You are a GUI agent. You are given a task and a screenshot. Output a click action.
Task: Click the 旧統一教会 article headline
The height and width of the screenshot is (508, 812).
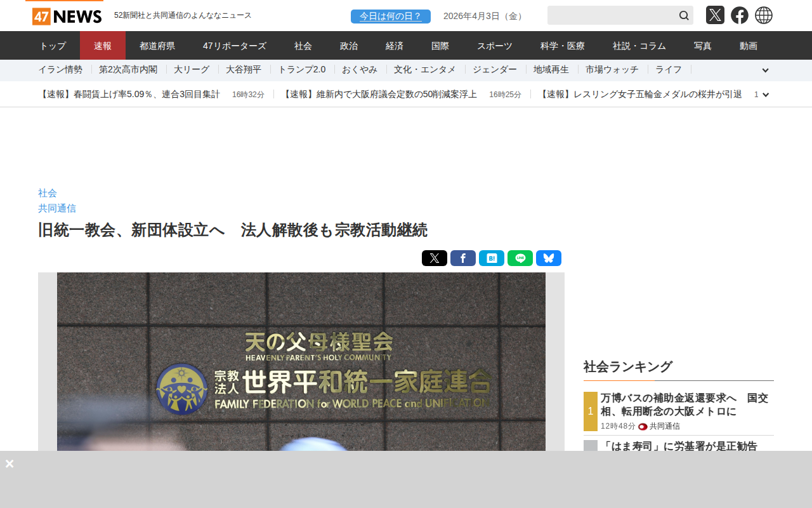[x=233, y=230]
